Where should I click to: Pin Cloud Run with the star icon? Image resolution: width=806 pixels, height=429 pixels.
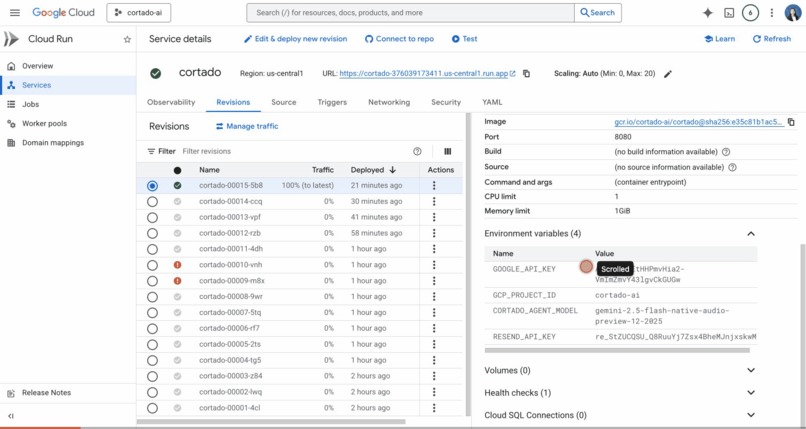click(127, 40)
